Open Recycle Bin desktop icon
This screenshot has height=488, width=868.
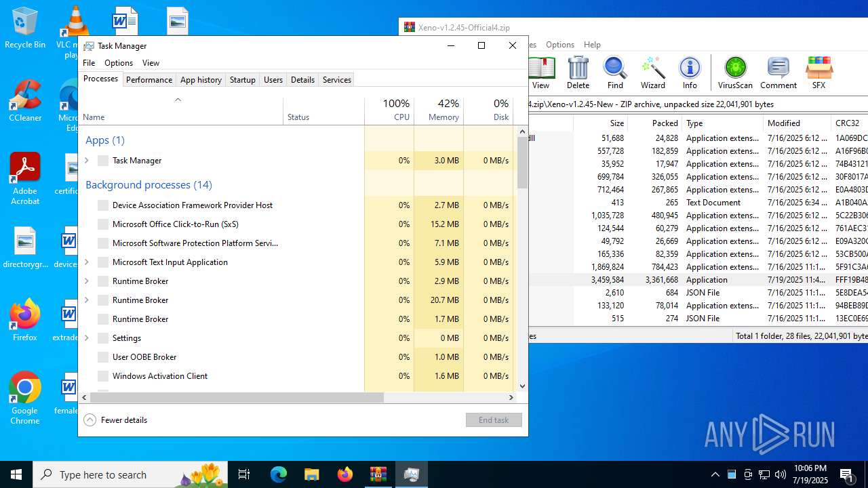pyautogui.click(x=25, y=28)
